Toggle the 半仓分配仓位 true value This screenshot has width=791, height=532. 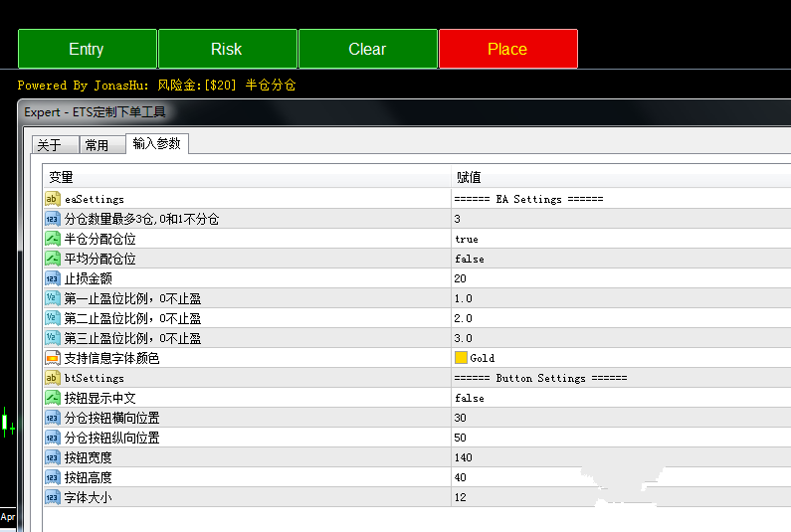click(466, 239)
